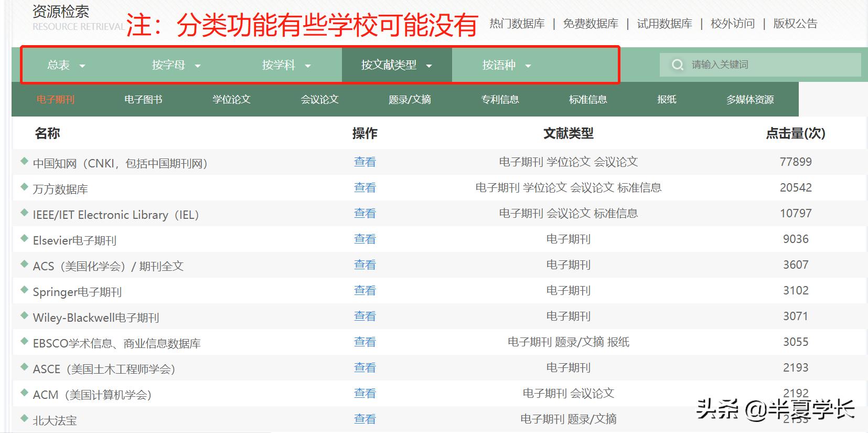Click green diamond bullet beside Elsevier电子期刊

click(24, 238)
